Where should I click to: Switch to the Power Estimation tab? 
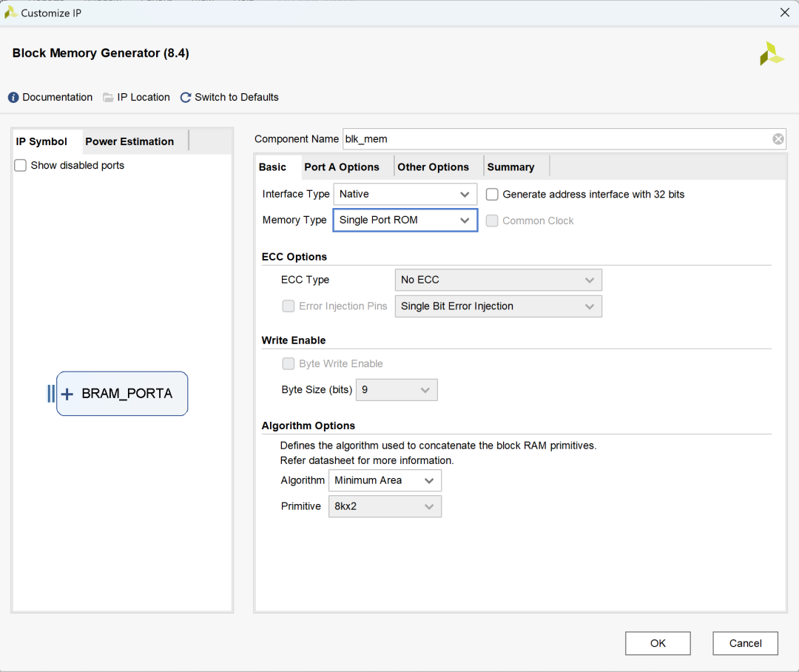129,141
